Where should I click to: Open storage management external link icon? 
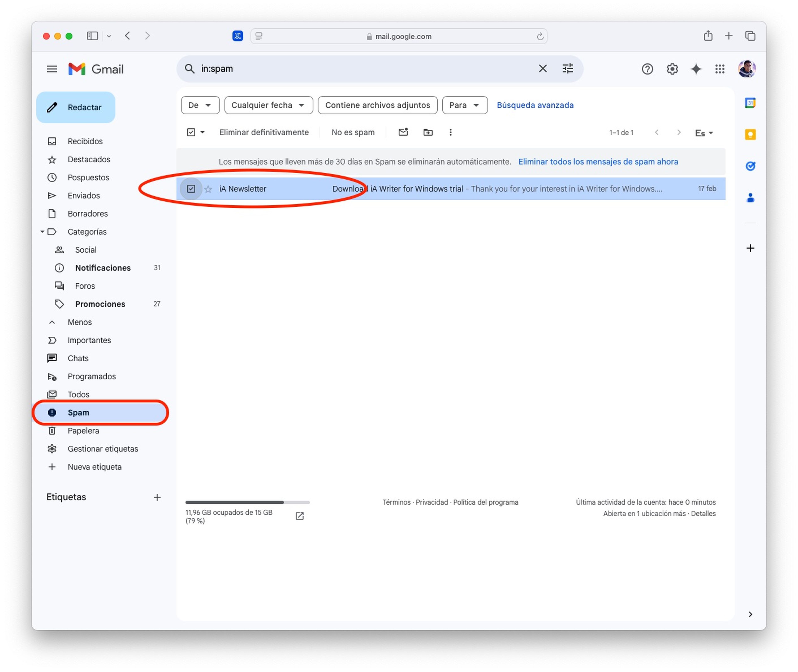(300, 516)
